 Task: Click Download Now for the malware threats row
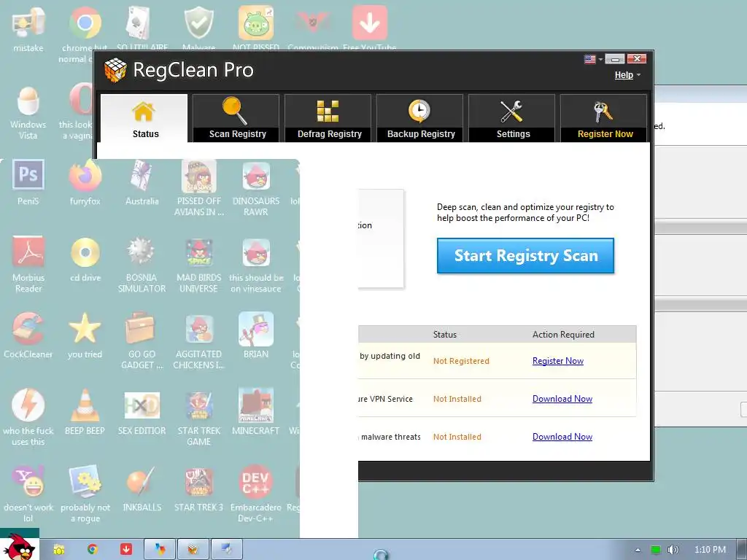click(x=562, y=437)
